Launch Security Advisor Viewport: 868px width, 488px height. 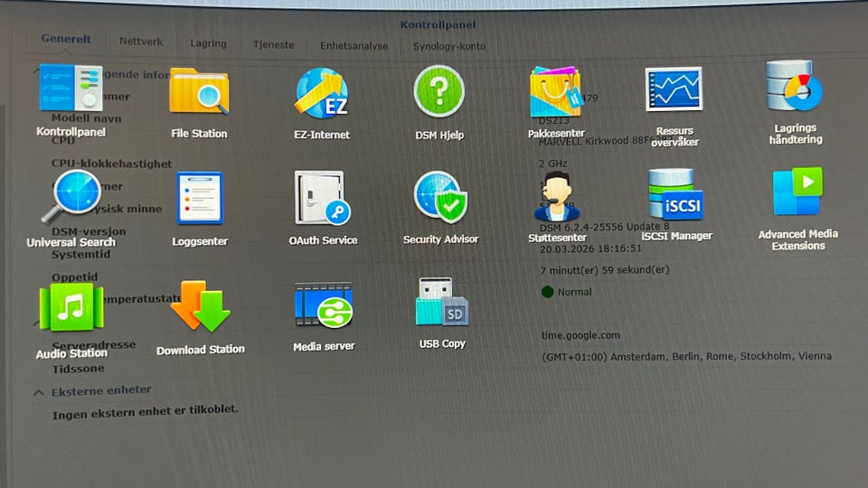click(440, 197)
